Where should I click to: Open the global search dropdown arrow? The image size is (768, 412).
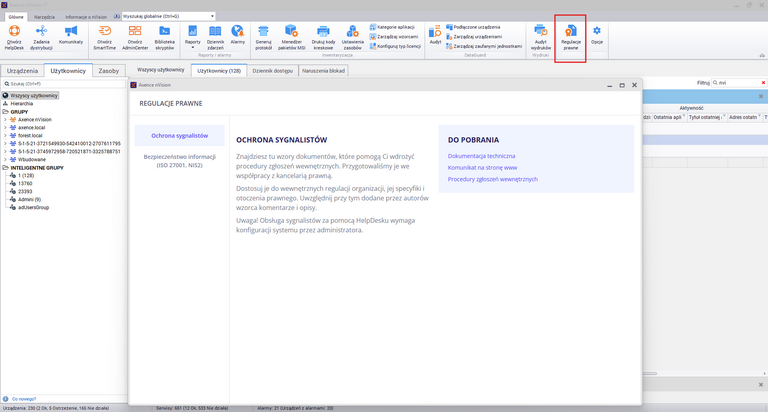click(x=212, y=16)
